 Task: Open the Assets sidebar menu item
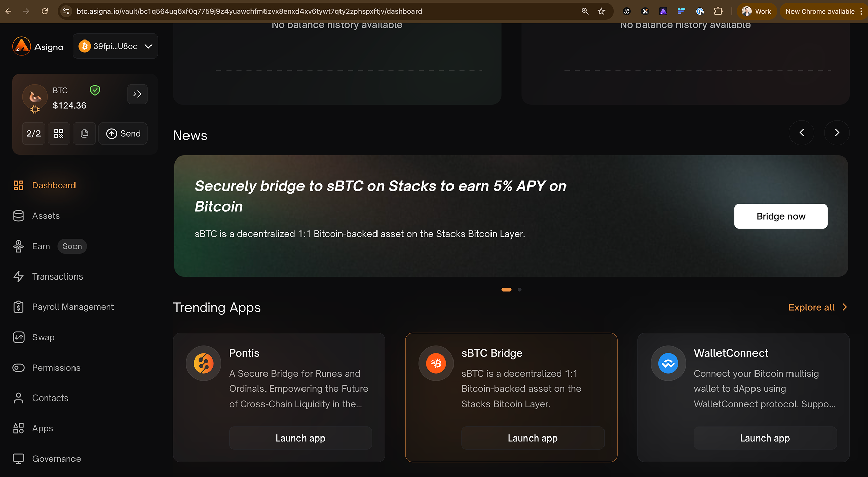[x=46, y=216]
